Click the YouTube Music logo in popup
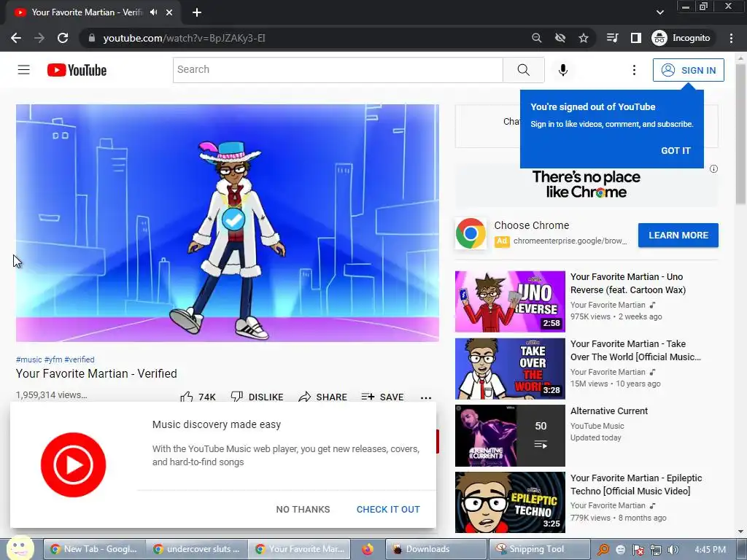The image size is (747, 560). pyautogui.click(x=73, y=464)
